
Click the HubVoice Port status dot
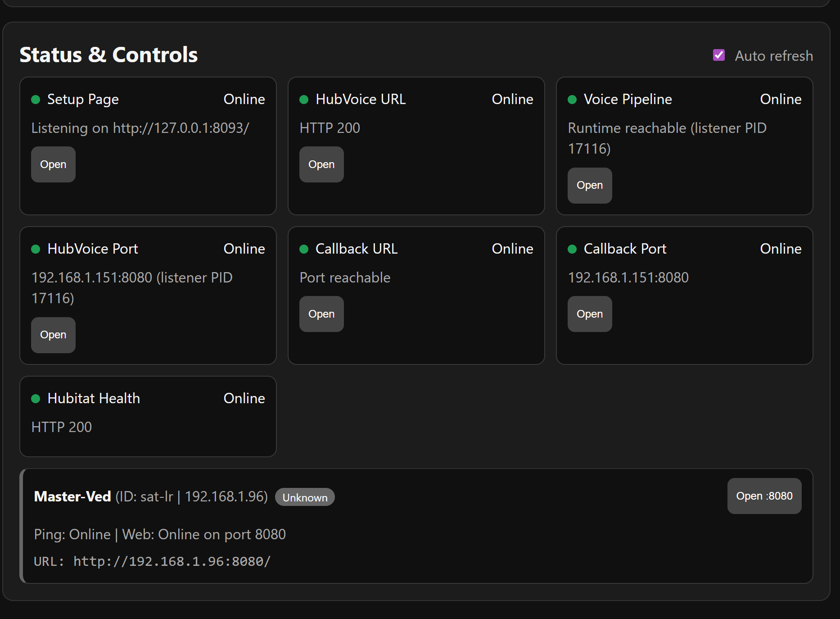[x=36, y=249]
